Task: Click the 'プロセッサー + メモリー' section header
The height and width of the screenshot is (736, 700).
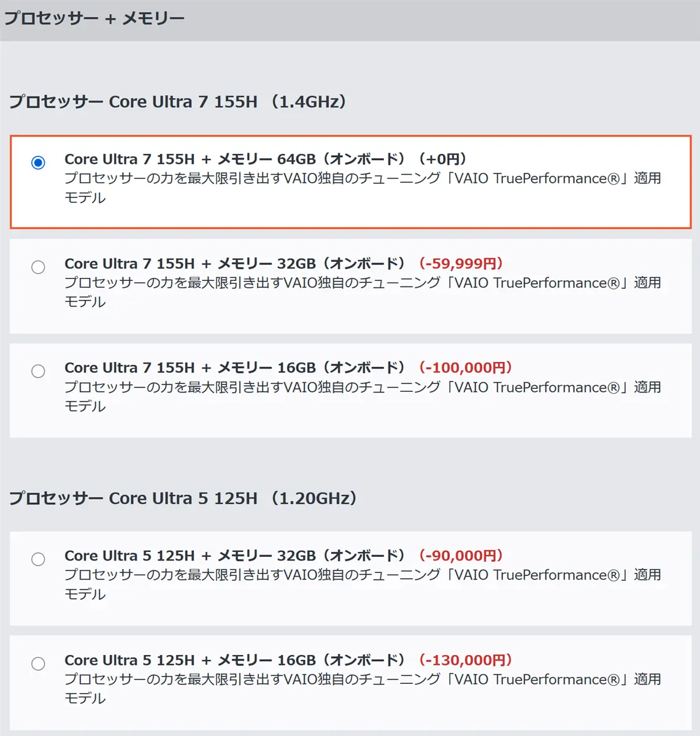Action: pos(94,18)
